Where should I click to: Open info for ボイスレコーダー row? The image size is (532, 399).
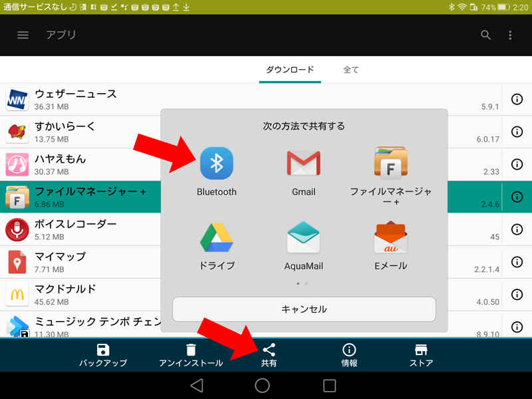517,229
